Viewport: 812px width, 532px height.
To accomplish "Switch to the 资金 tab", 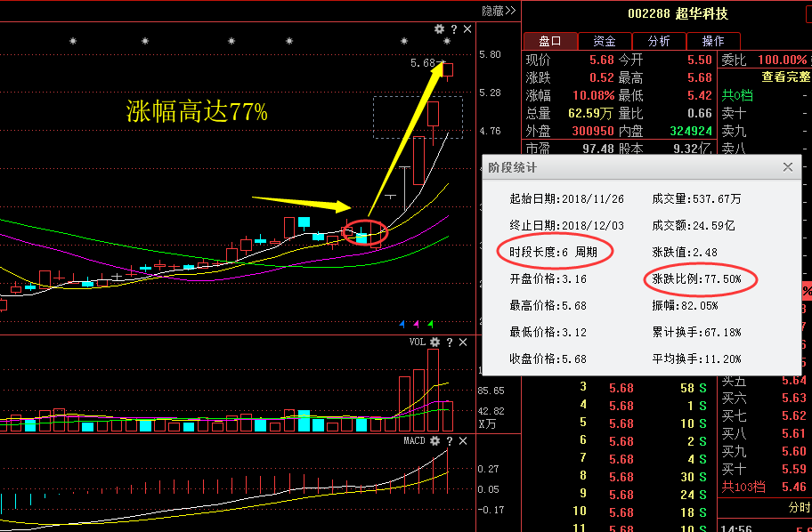I will click(604, 40).
